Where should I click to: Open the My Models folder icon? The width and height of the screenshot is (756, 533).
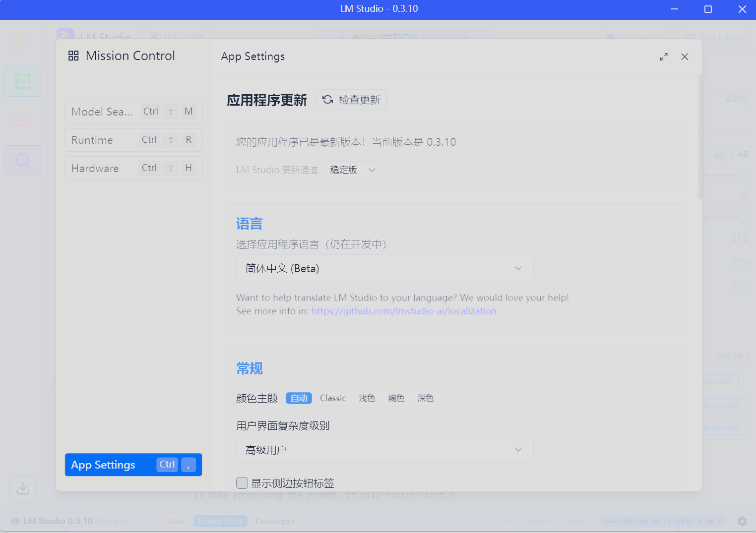pos(23,120)
